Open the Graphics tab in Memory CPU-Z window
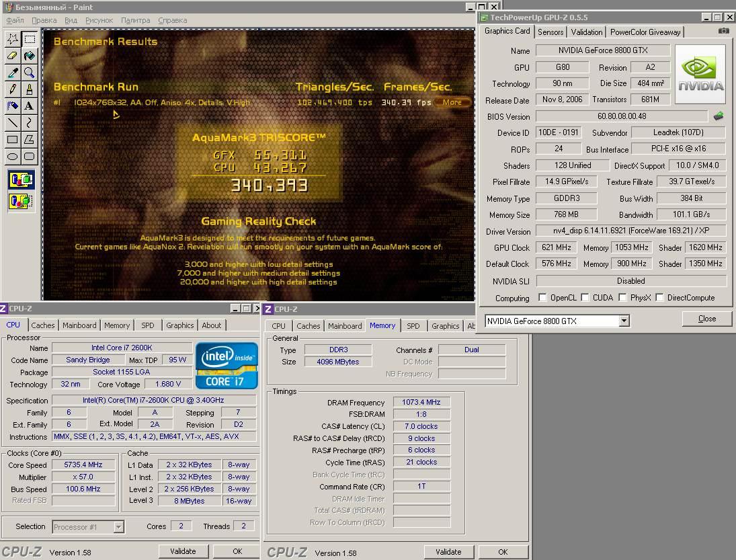736x560 pixels. coord(446,326)
